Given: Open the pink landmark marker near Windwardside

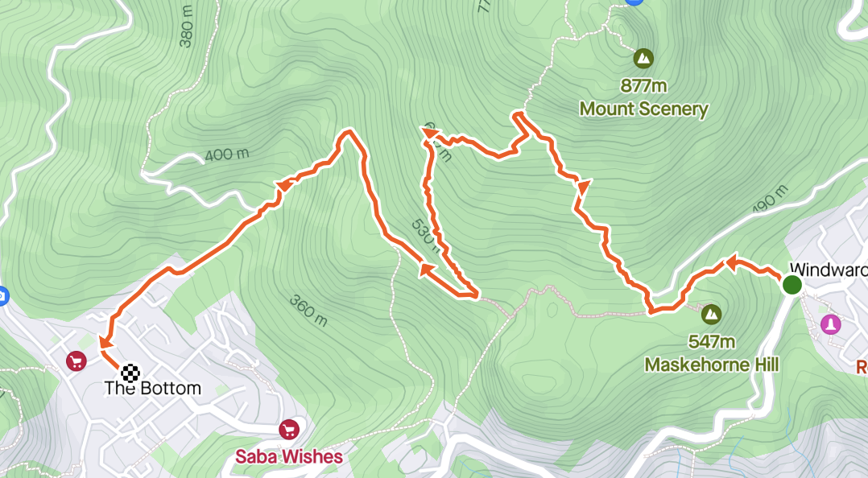Looking at the screenshot, I should point(830,324).
